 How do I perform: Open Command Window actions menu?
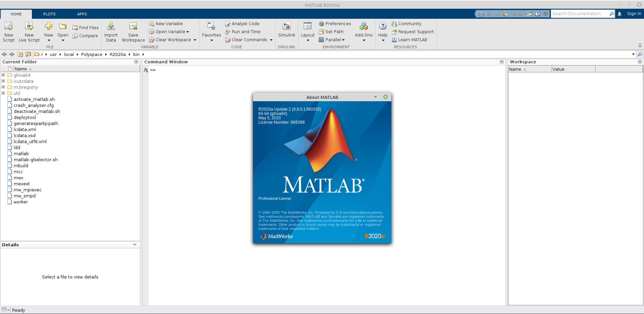(x=502, y=62)
